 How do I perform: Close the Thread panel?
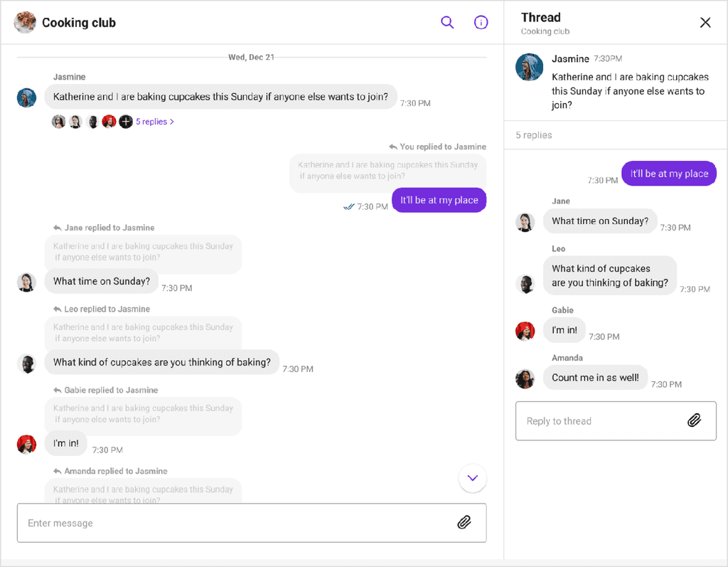click(705, 22)
